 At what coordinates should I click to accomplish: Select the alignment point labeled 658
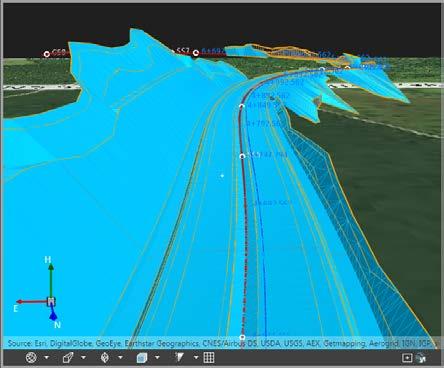(x=47, y=54)
